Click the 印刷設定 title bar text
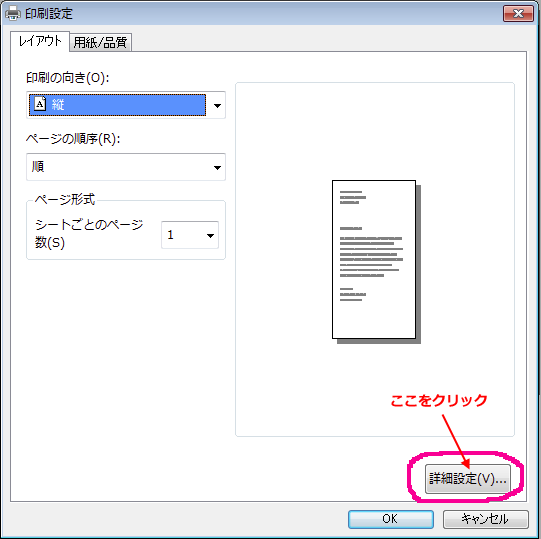The height and width of the screenshot is (539, 541). (x=49, y=14)
